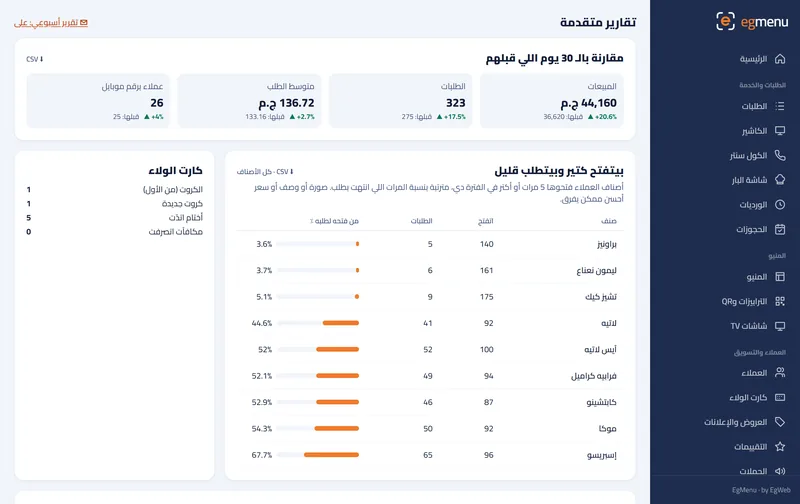800x504 pixels.
Task: Download CSV for كل الأصناف
Action: point(265,172)
